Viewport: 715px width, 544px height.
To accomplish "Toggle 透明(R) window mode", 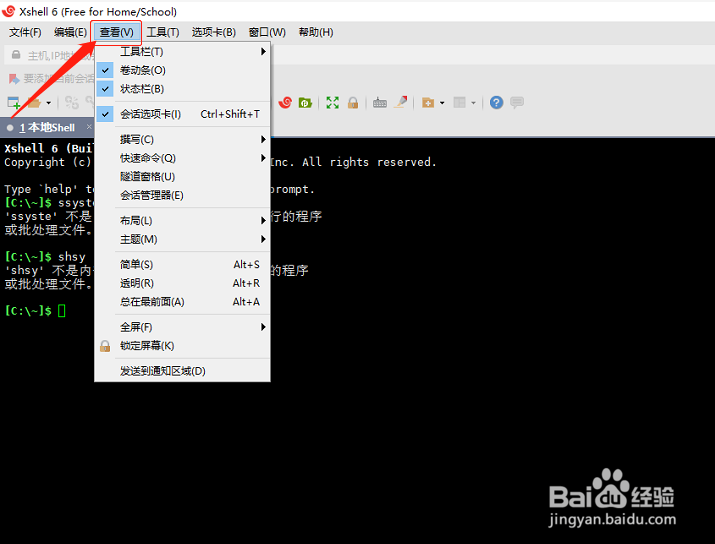I will coord(182,283).
